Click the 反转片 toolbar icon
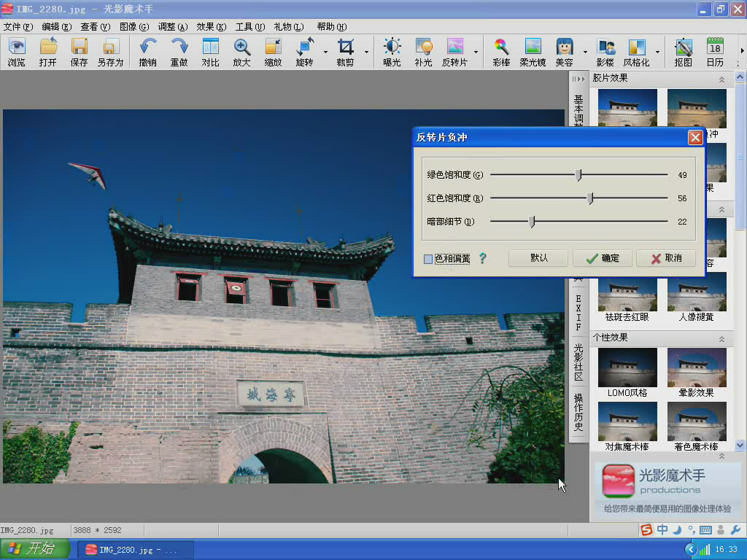The image size is (747, 560). pyautogui.click(x=455, y=52)
